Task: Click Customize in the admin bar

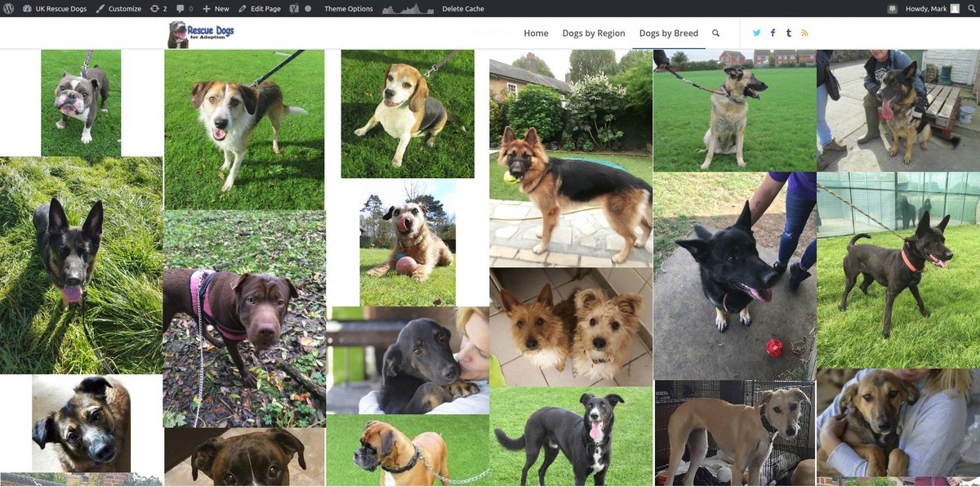Action: (118, 8)
